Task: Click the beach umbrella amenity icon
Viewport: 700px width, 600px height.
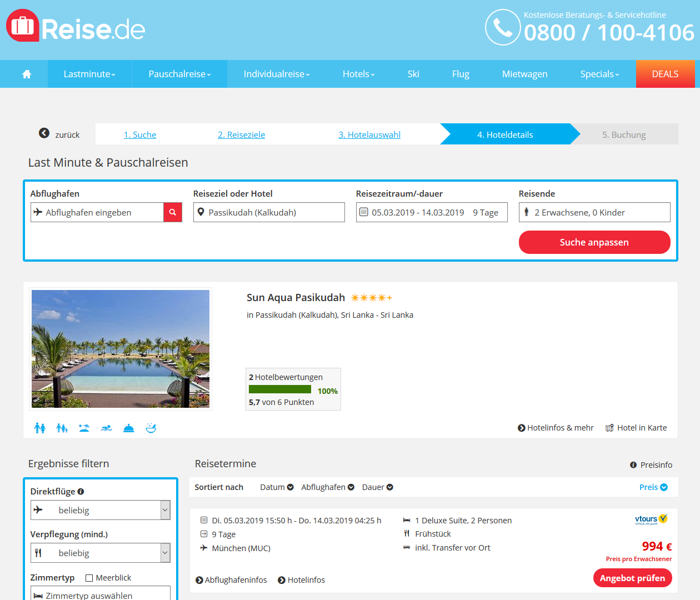Action: (x=84, y=428)
